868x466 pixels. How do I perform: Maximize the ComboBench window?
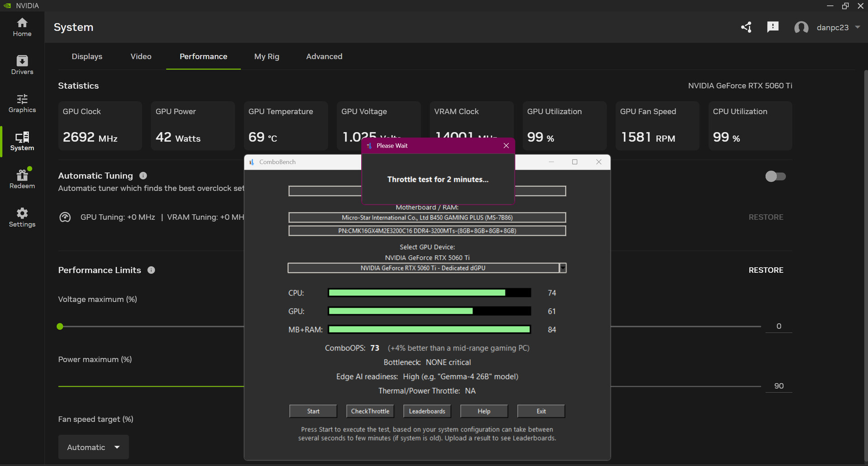[575, 162]
